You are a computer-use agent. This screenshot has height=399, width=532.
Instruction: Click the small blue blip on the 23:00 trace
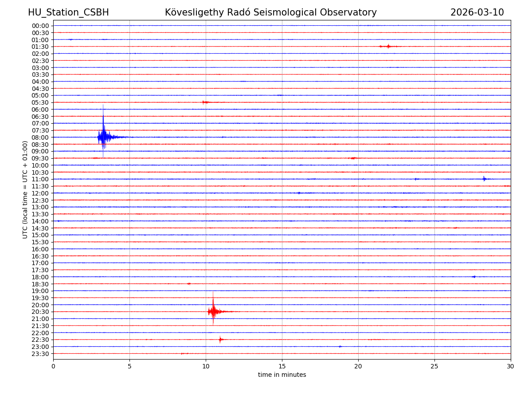coord(340,347)
